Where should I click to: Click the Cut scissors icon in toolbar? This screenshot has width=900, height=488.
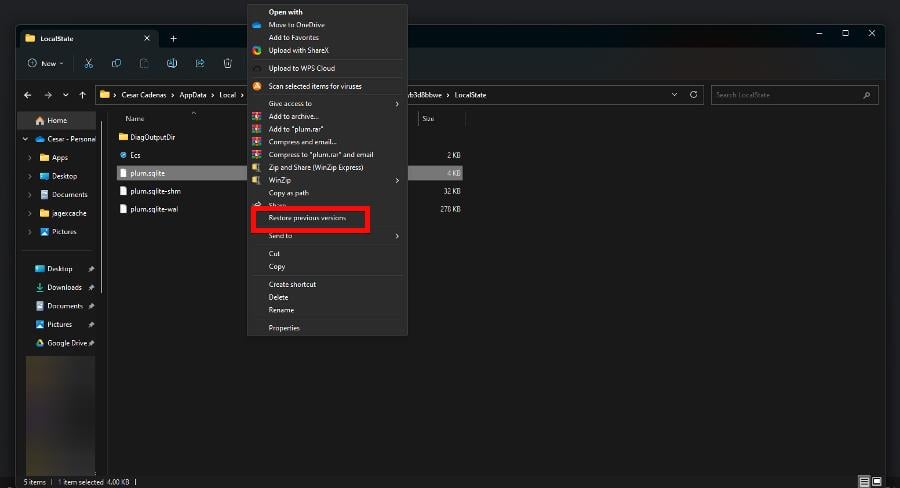click(88, 63)
